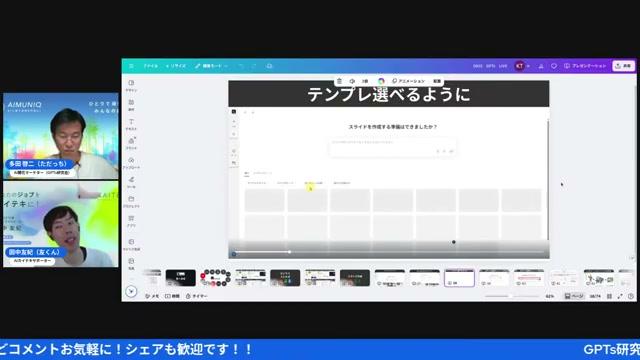Open the アニメーション (Animation) button
This screenshot has width=640, height=360.
tap(408, 81)
